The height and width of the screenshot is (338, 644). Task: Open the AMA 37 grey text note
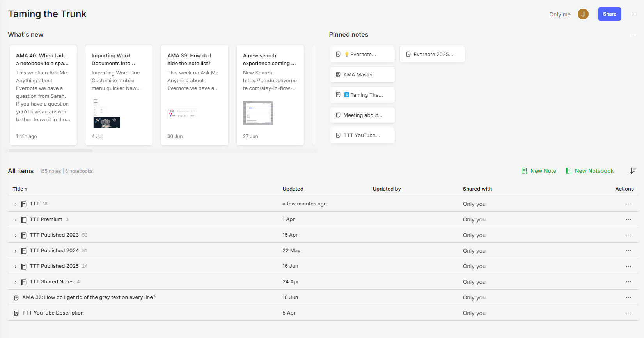[89, 297]
